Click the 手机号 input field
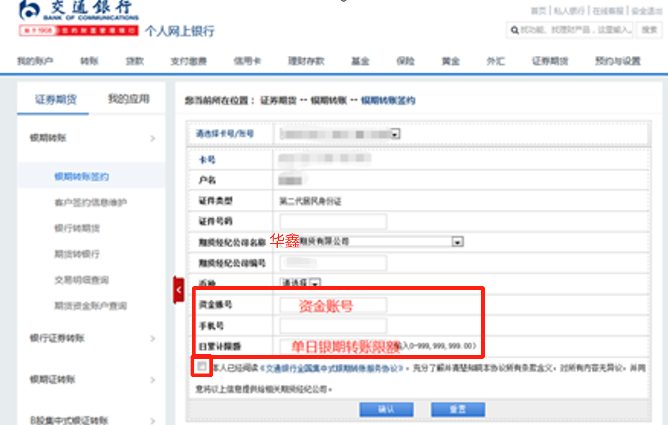Viewport: 668px width, 425px height. tap(319, 325)
